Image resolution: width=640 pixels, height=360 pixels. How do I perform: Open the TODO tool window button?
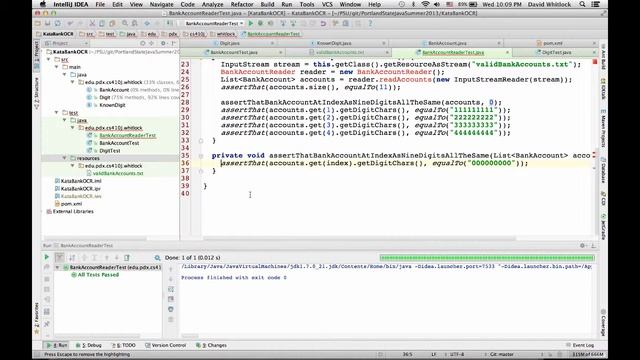[124, 345]
